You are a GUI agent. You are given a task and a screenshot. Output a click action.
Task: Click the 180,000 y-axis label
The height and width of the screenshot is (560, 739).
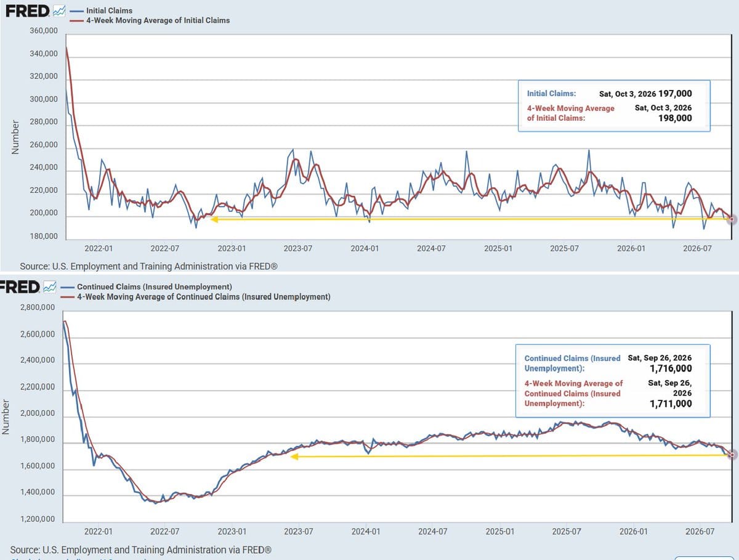pyautogui.click(x=43, y=237)
